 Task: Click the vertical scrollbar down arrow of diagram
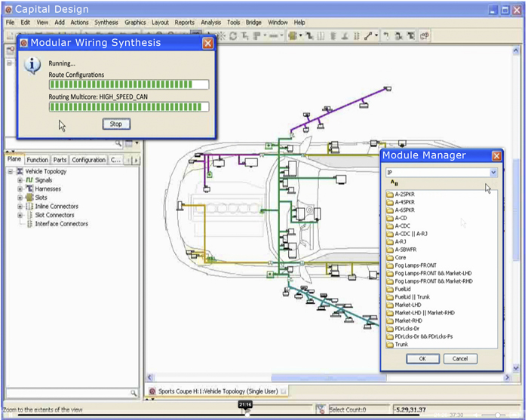point(515,368)
